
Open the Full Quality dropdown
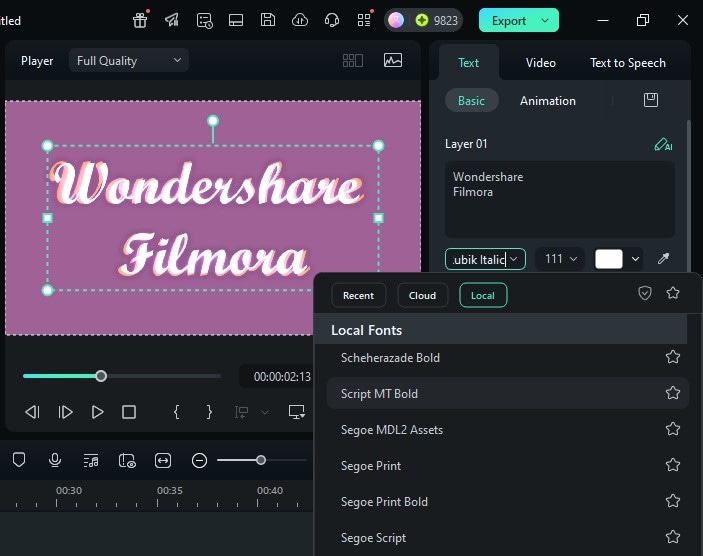129,61
